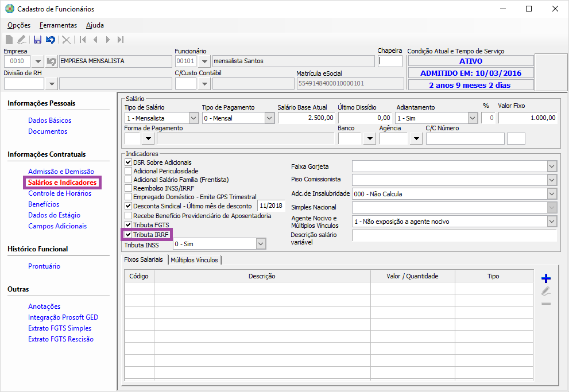Click the application icon in title bar
Image resolution: width=569 pixels, height=392 pixels.
9,9
